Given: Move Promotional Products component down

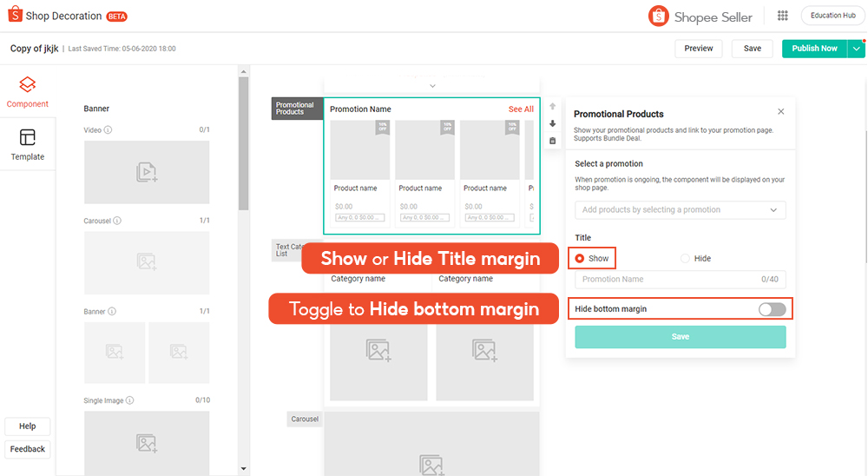Looking at the screenshot, I should (x=552, y=123).
